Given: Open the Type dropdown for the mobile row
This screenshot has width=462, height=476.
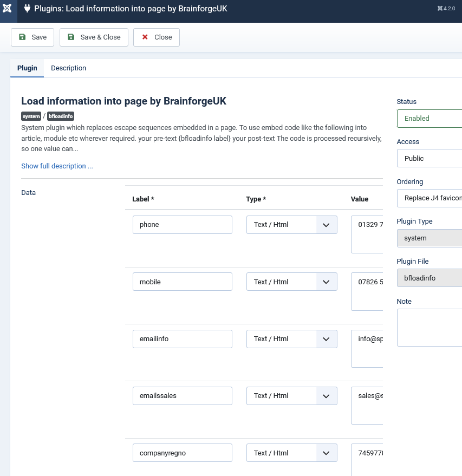Looking at the screenshot, I should click(x=292, y=282).
